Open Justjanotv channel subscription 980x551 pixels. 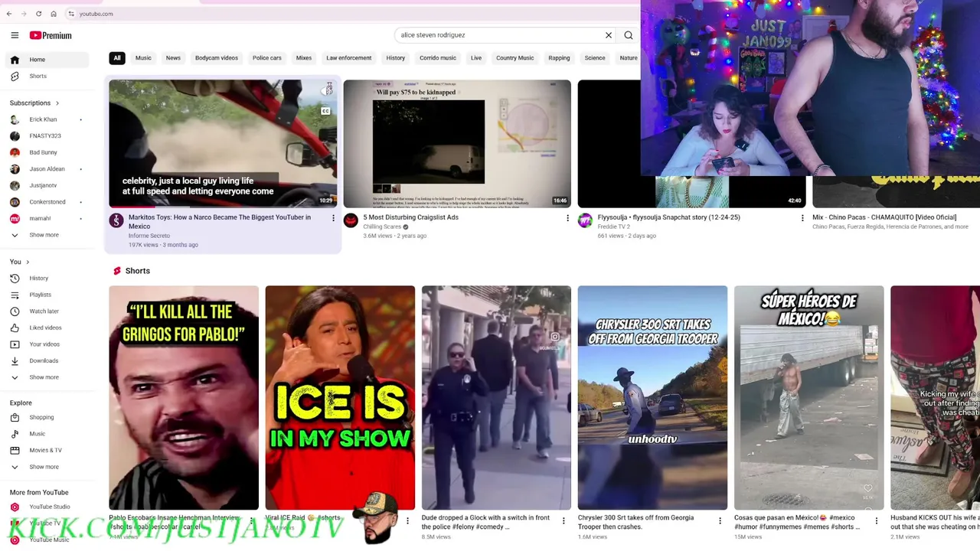46,185
